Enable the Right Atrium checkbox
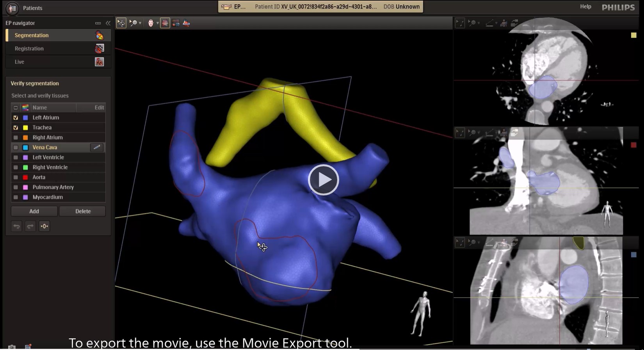Image resolution: width=644 pixels, height=350 pixels. (16, 137)
